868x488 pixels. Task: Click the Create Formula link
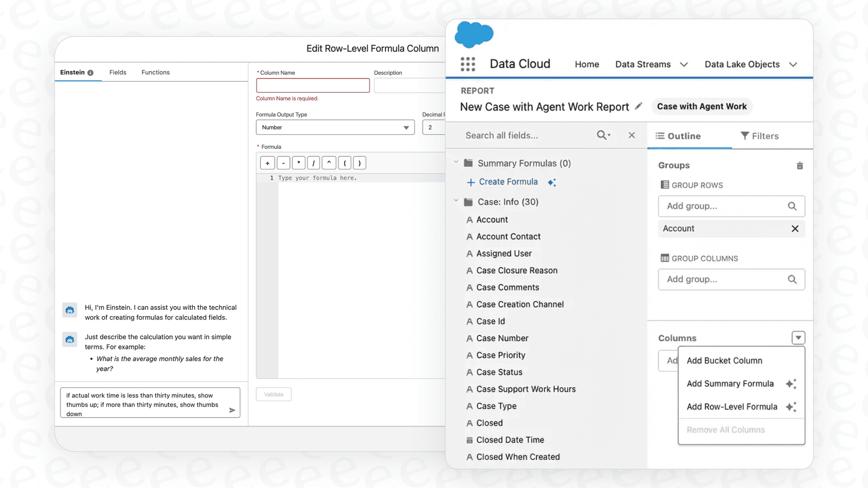click(508, 182)
